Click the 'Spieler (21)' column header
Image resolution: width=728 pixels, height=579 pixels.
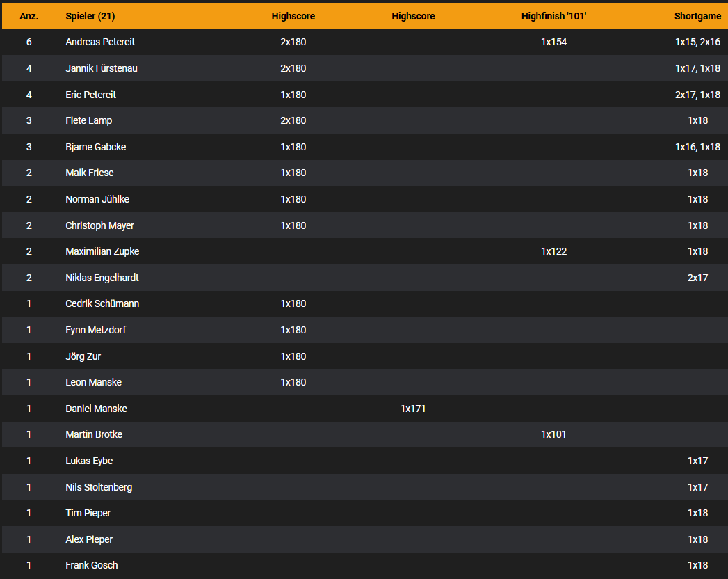click(x=90, y=16)
